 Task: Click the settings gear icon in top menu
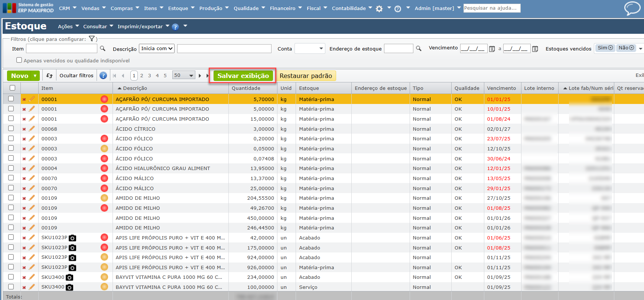(x=379, y=9)
